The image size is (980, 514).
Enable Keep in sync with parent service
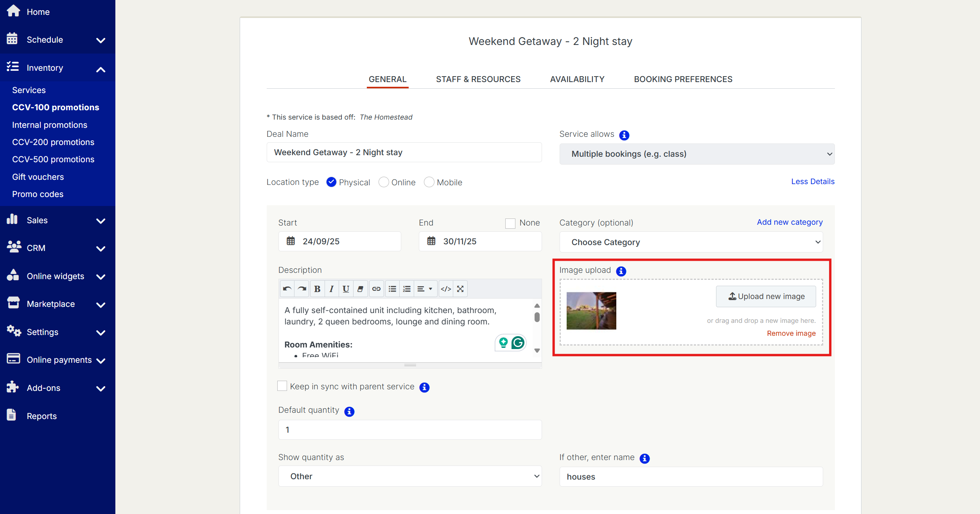282,386
